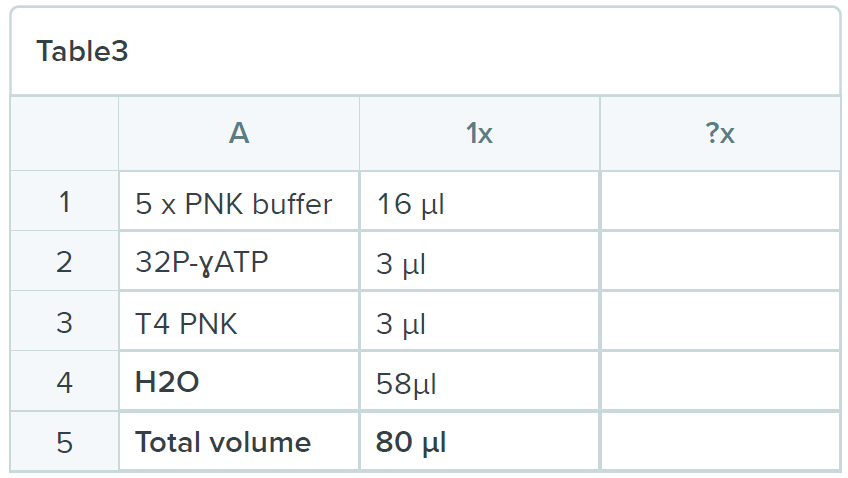Select the H2O cell
Screen dimensions: 848x478
click(167, 382)
